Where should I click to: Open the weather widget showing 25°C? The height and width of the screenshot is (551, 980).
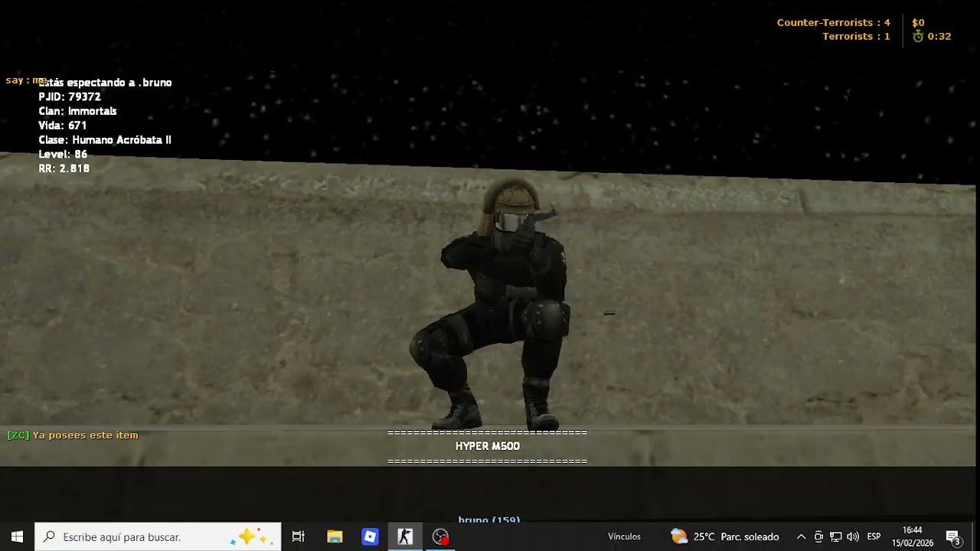tap(724, 536)
